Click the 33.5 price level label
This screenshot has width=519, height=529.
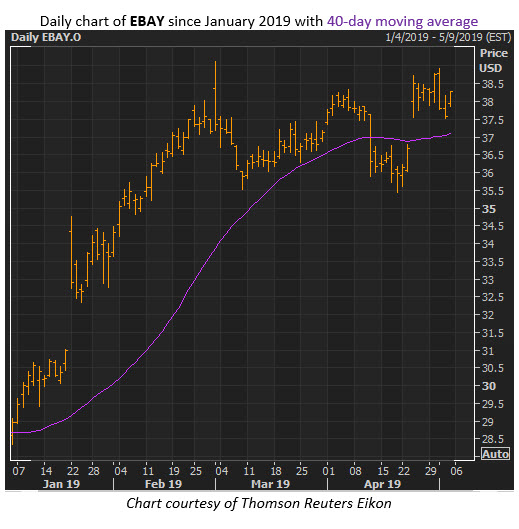point(492,262)
